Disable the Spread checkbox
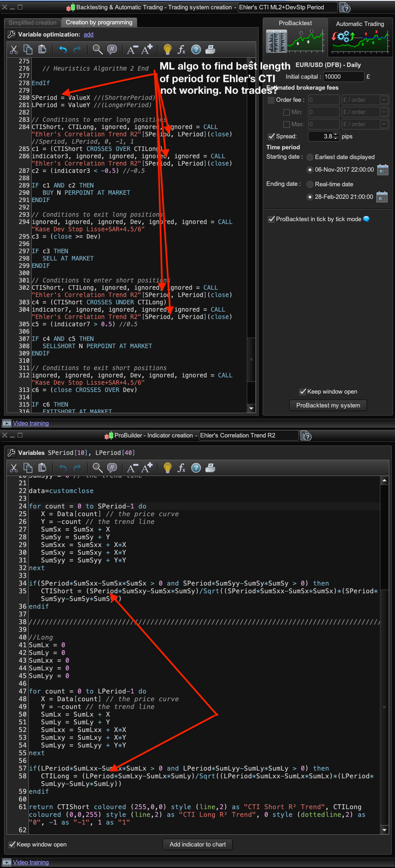The width and height of the screenshot is (395, 868). click(x=271, y=136)
